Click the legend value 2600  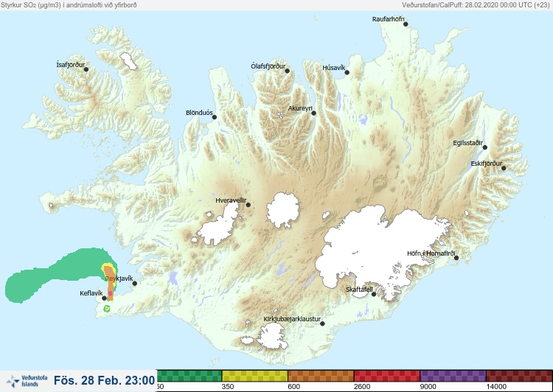[362, 387]
